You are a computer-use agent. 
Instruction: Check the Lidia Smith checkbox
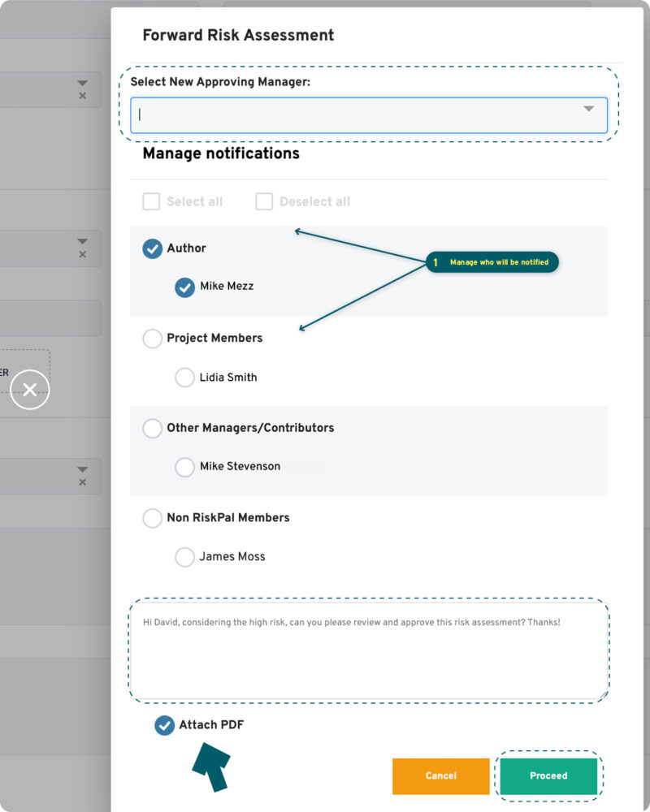coord(184,378)
